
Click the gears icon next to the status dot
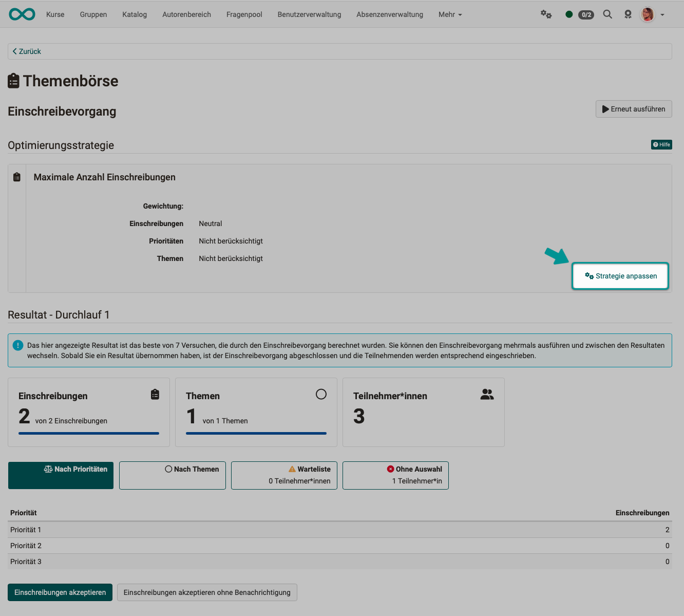click(x=546, y=14)
